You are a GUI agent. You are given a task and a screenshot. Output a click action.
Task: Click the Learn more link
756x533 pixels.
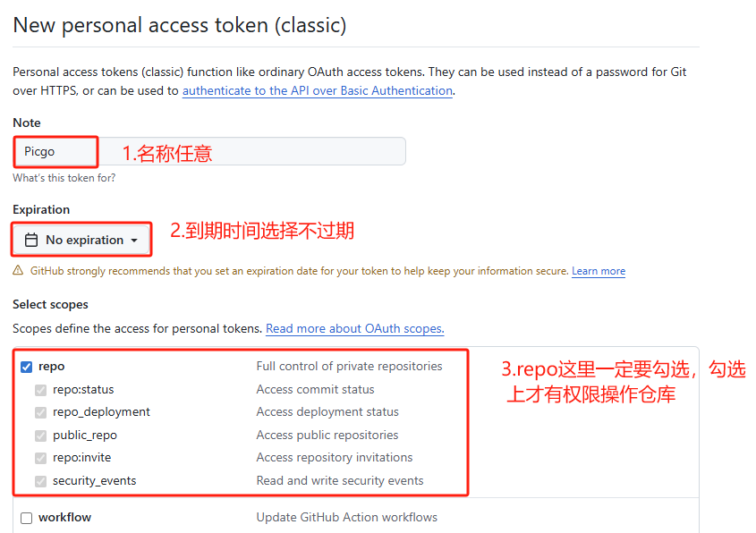coord(599,271)
